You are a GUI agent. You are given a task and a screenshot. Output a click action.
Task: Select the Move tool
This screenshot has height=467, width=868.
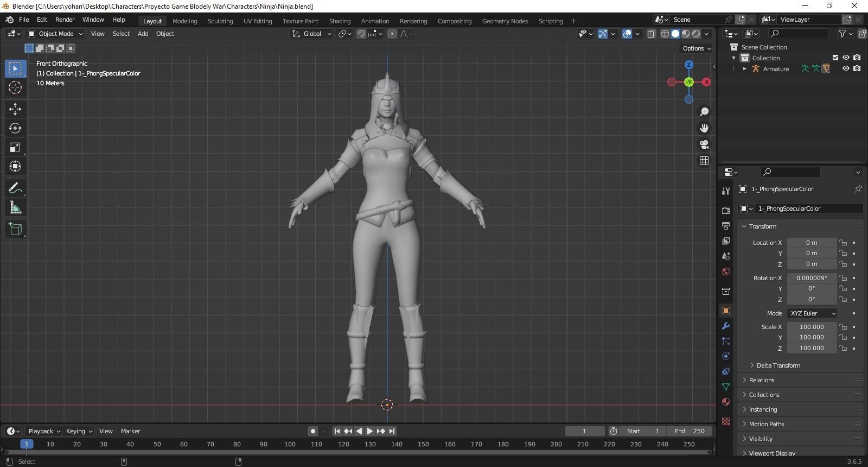click(x=15, y=109)
